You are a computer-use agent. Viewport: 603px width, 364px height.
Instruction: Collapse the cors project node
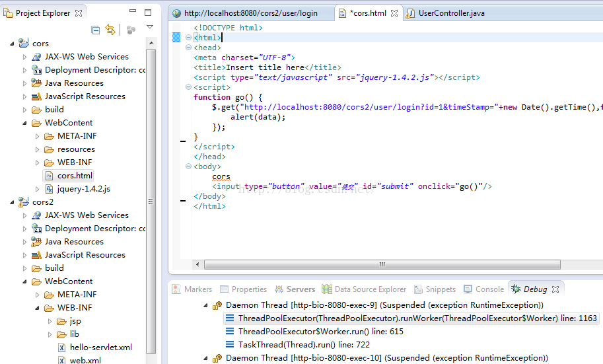click(12, 44)
